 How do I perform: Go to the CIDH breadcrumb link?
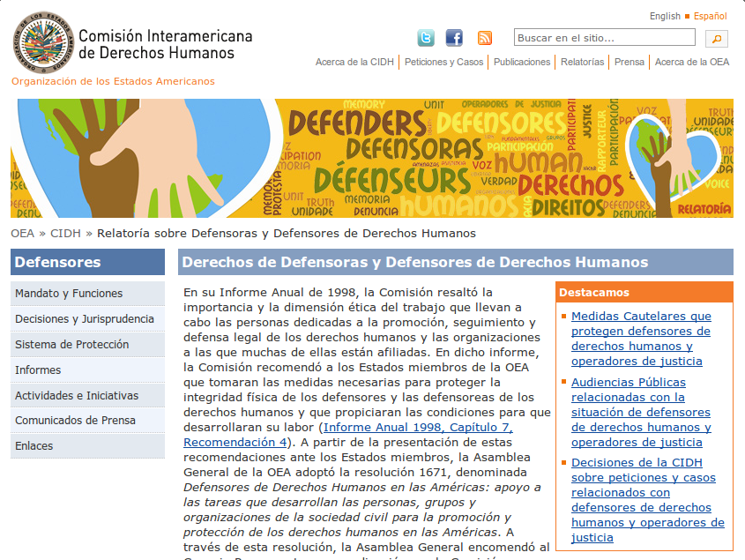pos(65,234)
